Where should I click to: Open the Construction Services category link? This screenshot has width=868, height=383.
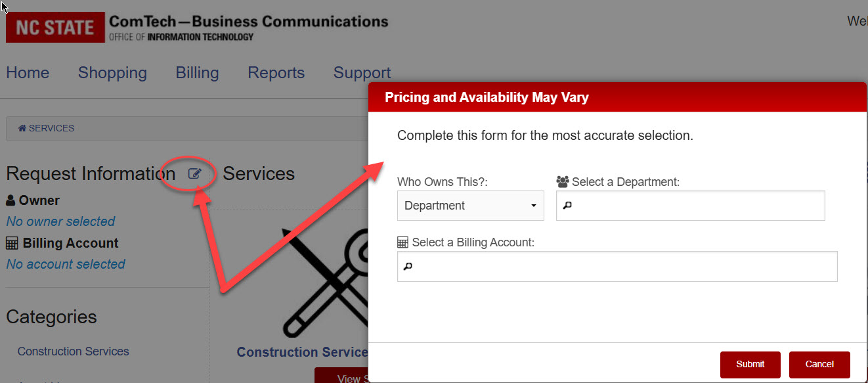point(72,351)
